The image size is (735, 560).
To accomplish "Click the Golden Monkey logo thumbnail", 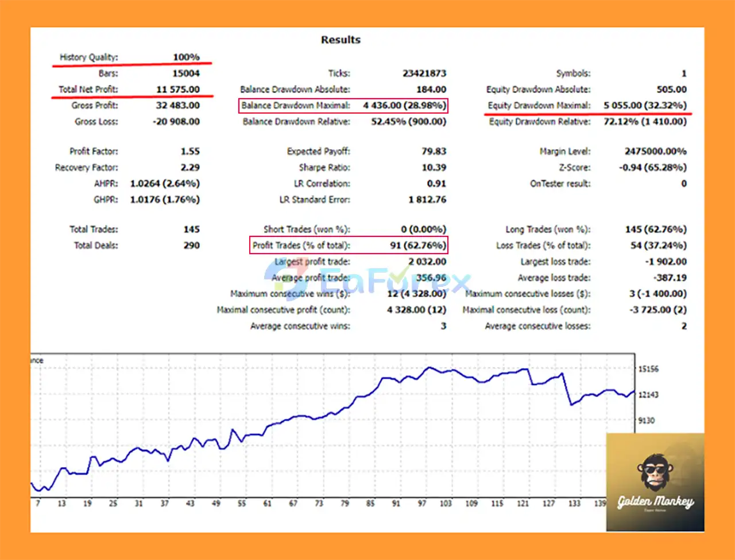I will pyautogui.click(x=655, y=482).
